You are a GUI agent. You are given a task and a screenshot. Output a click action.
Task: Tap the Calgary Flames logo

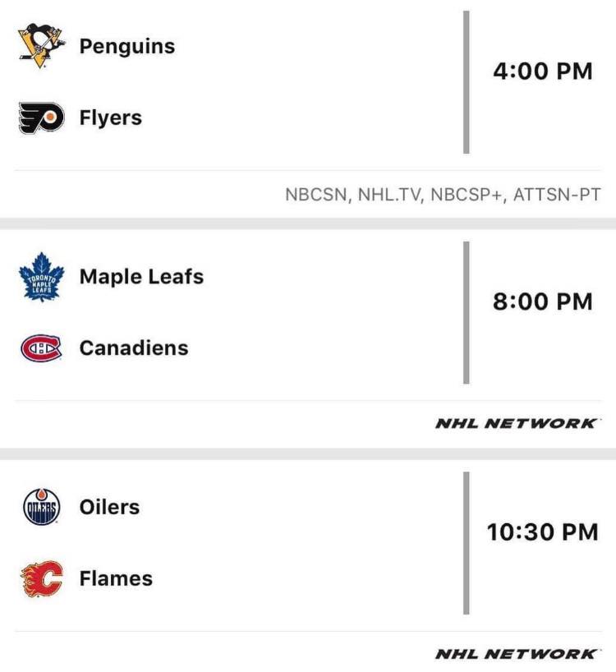tap(42, 578)
